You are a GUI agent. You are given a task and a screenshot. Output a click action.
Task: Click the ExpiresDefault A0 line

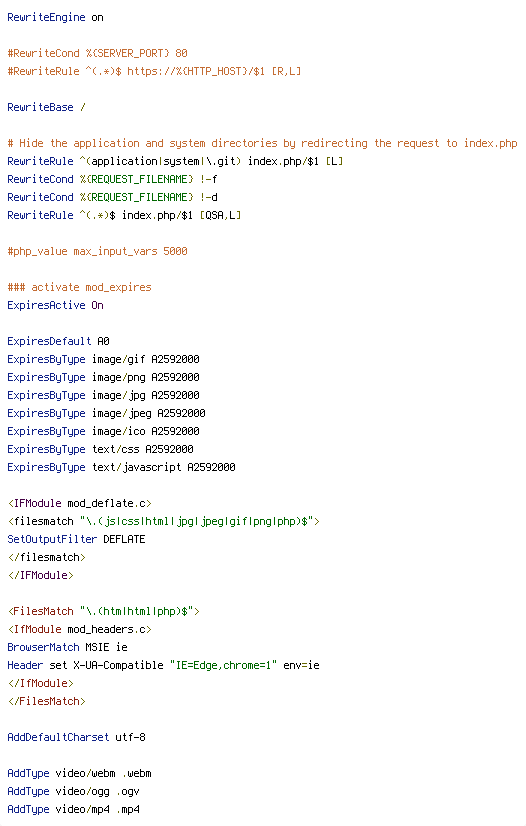(58, 341)
